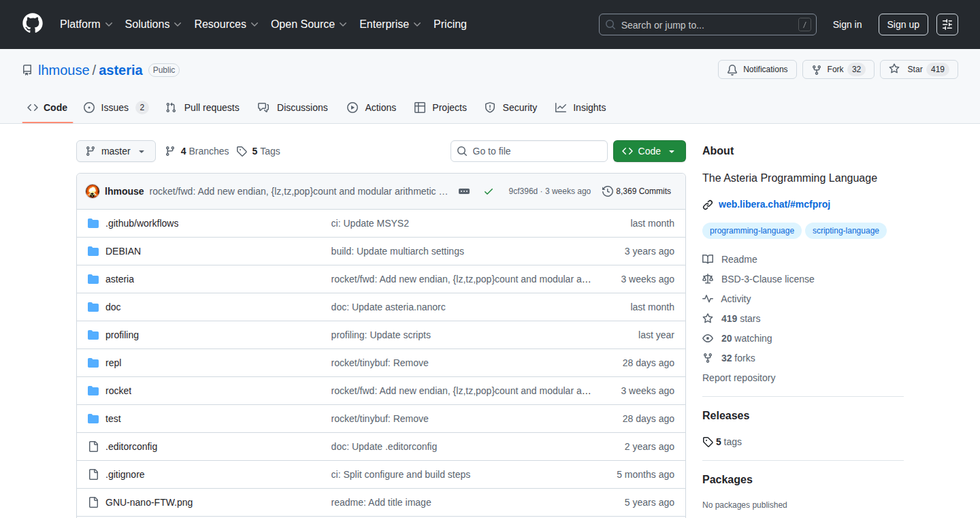This screenshot has width=980, height=518.
Task: Open the Projects tab
Action: point(440,108)
